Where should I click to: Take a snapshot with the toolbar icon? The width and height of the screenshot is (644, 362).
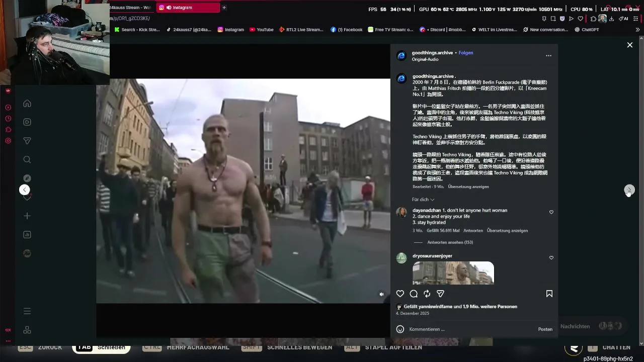[x=553, y=19]
